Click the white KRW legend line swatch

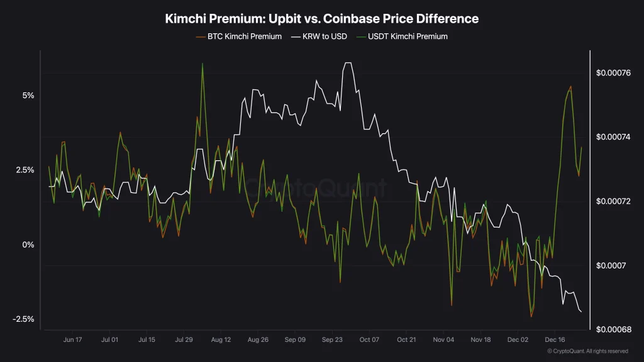pos(296,37)
